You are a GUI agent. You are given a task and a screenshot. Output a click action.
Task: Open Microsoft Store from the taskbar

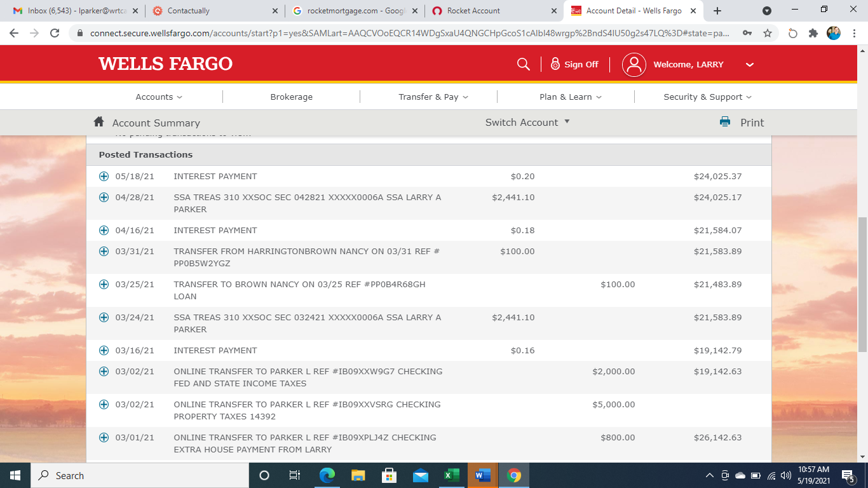pyautogui.click(x=389, y=475)
